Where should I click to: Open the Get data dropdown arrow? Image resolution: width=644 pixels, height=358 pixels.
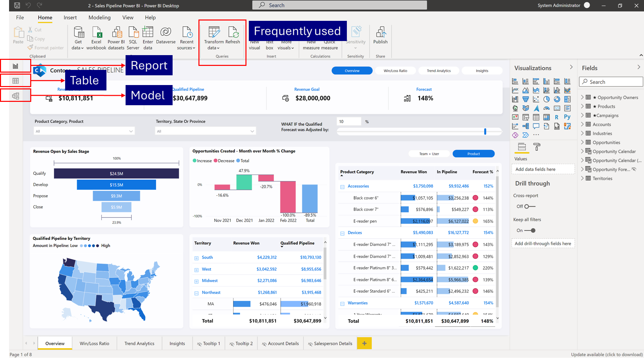tap(82, 48)
